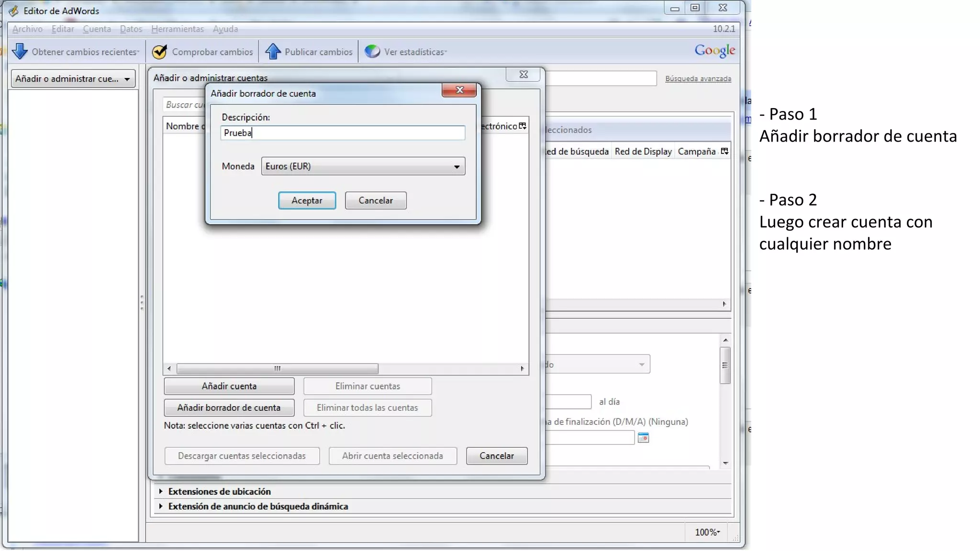Open the 100% zoom level selector

(707, 532)
